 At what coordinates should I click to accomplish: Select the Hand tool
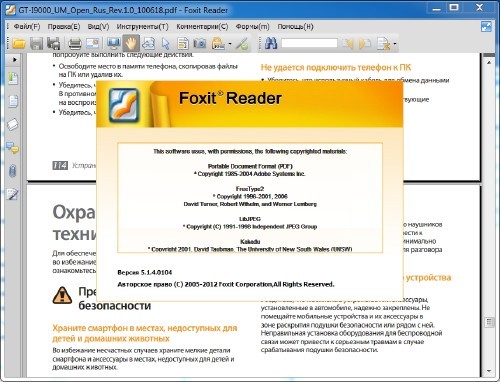[131, 43]
